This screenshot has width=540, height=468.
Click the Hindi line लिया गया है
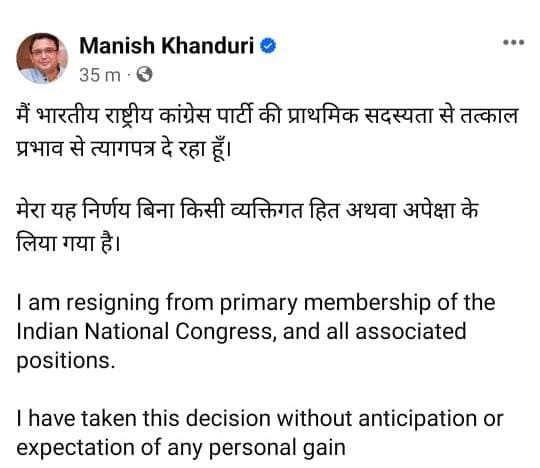coord(69,243)
